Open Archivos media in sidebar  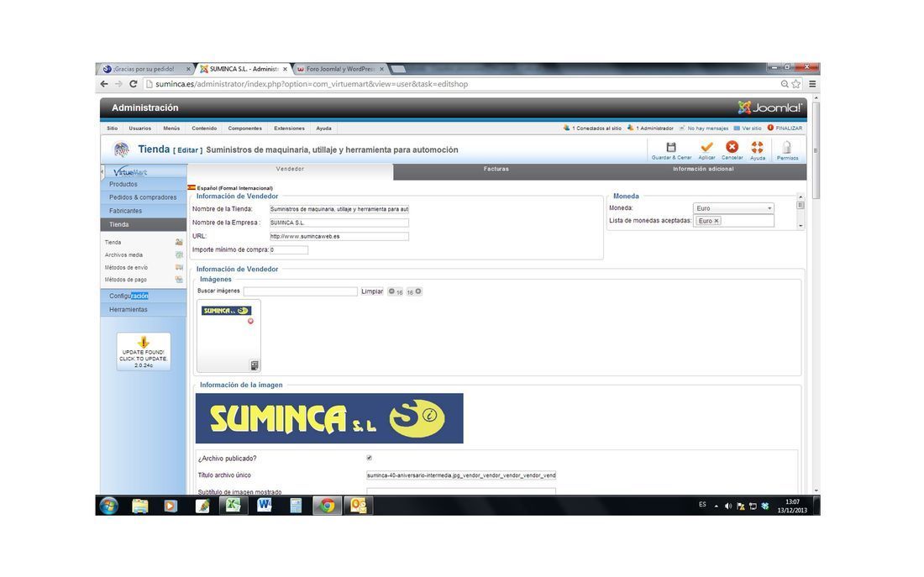(123, 255)
